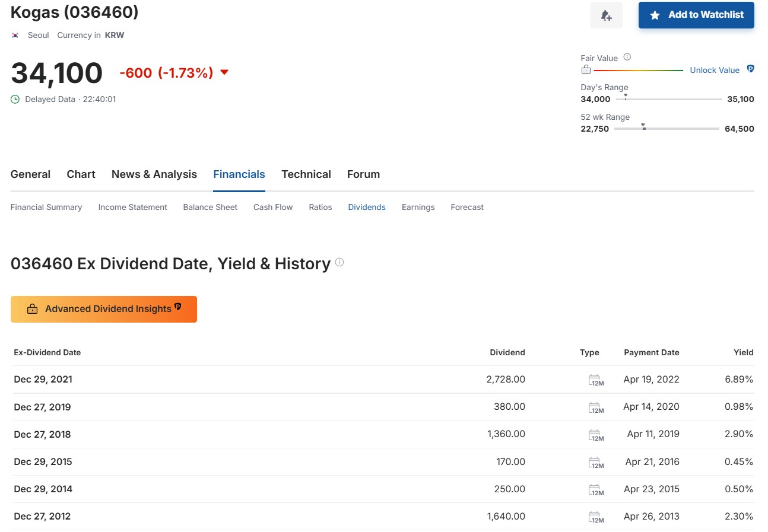The height and width of the screenshot is (532, 768).
Task: Open the Balance Sheet sub-tab
Action: (x=210, y=207)
